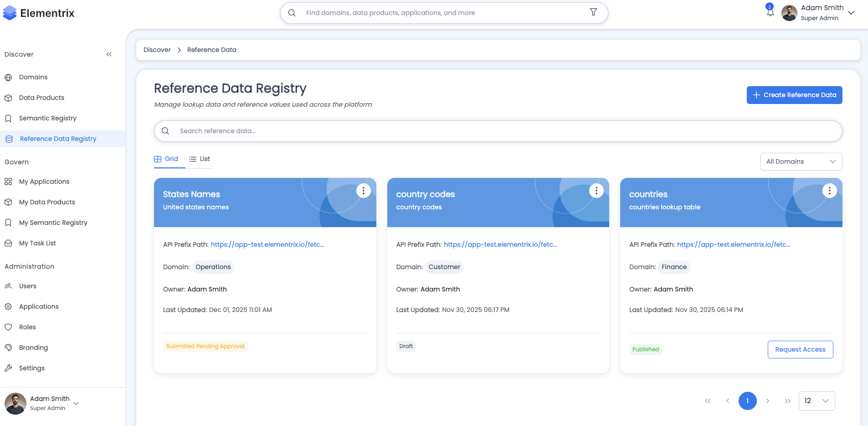Viewport: 868px width, 426px height.
Task: Select the Settings wrench icon
Action: (x=8, y=368)
